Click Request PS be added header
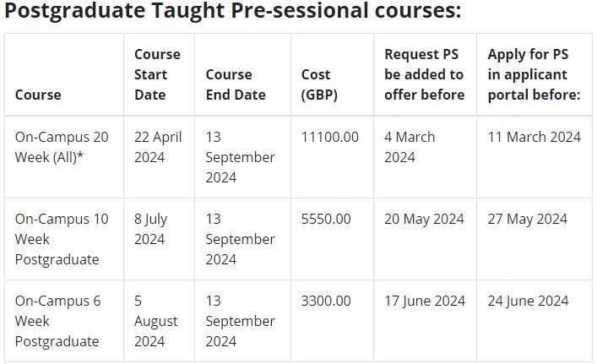Screen dimensions: 597x364 [424, 74]
